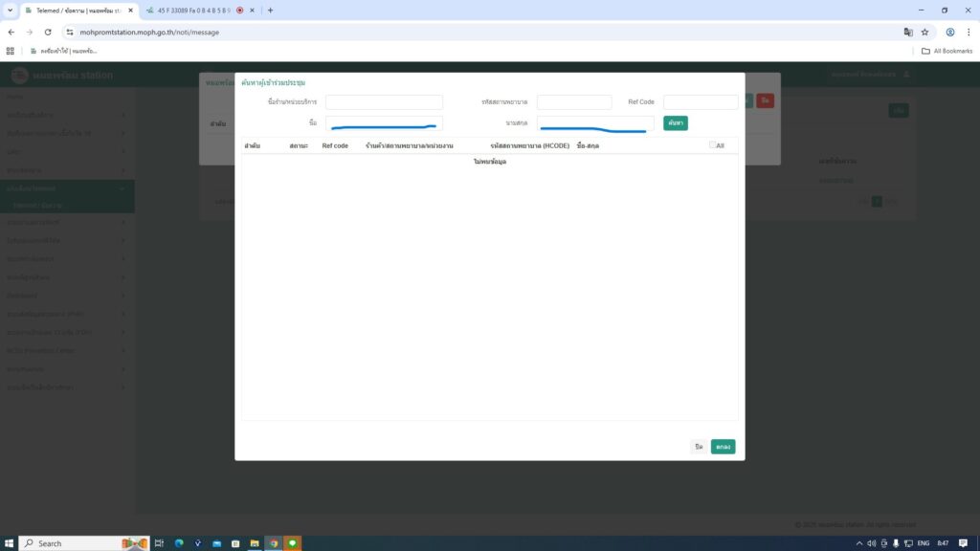Click the รหัสสถานพยาบาล input box
980x551 pixels.
tap(573, 101)
